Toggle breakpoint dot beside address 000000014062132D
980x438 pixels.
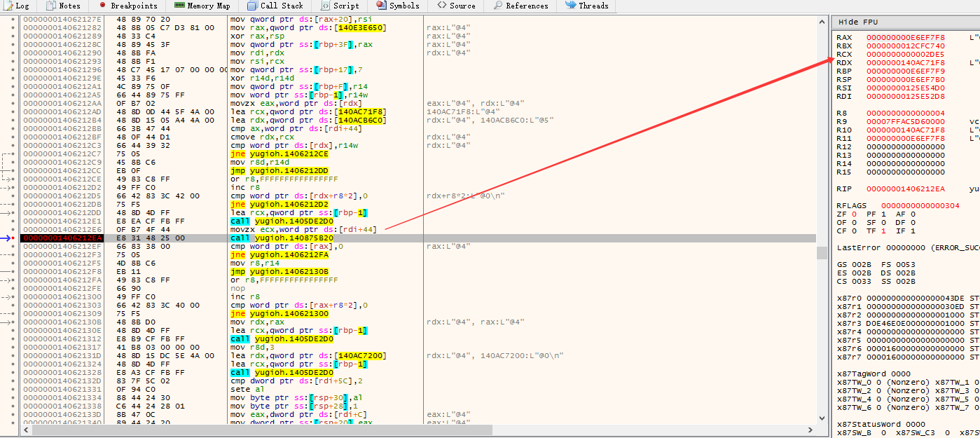tap(13, 381)
